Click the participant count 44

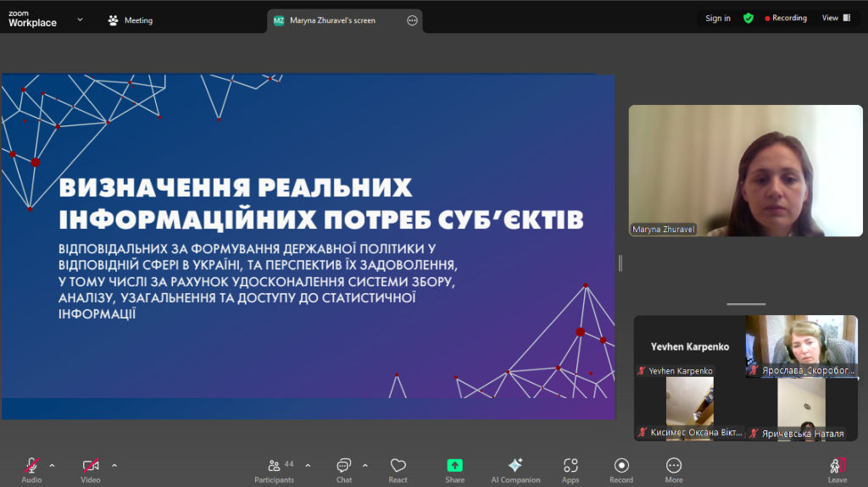pyautogui.click(x=289, y=464)
